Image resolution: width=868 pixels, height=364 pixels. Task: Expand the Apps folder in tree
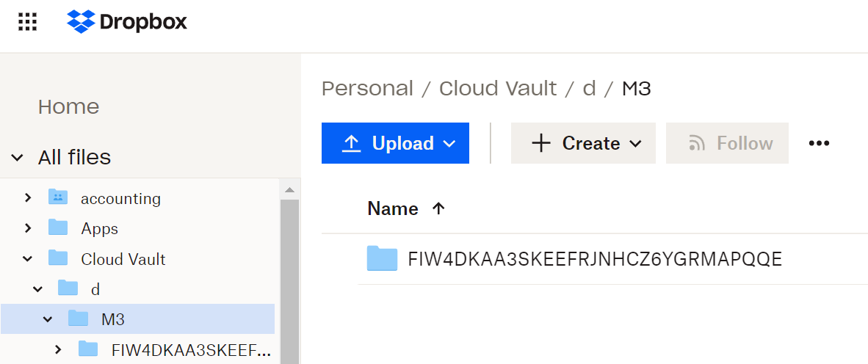28,228
